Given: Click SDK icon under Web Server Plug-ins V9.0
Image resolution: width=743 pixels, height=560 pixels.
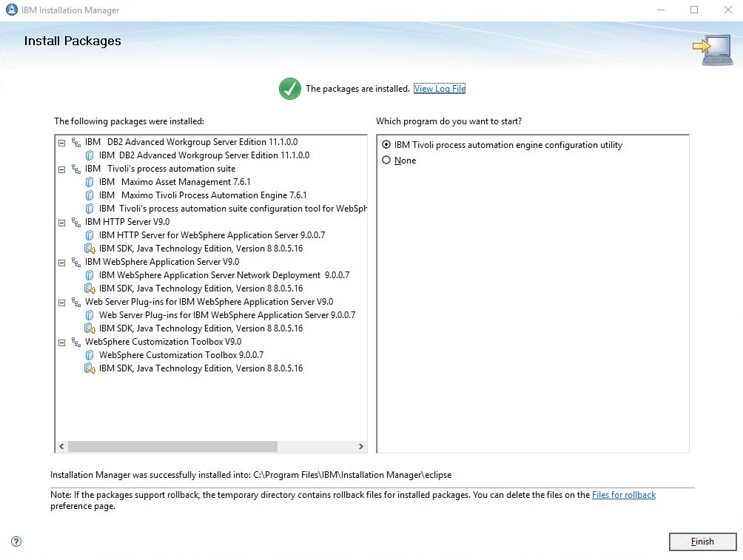Looking at the screenshot, I should click(90, 328).
